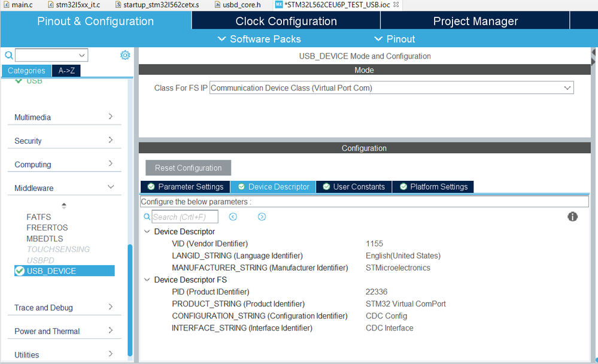
Task: Click PID value 22336
Action: (377, 292)
